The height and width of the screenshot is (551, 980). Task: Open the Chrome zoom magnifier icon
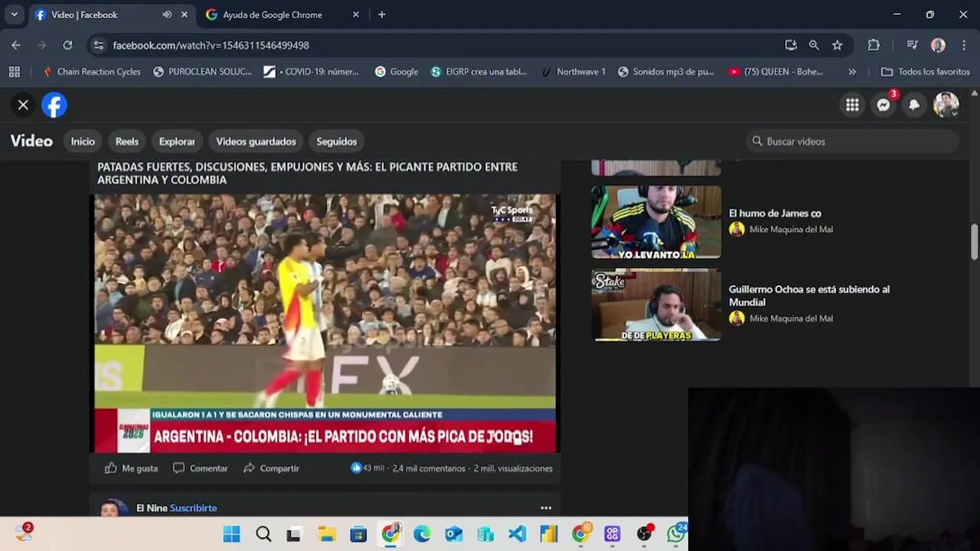814,45
